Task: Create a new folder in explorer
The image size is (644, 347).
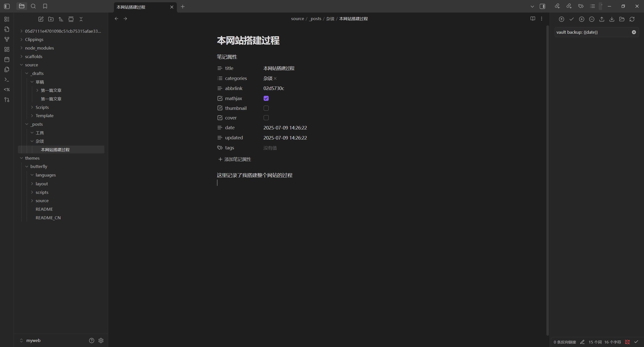Action: (51, 19)
